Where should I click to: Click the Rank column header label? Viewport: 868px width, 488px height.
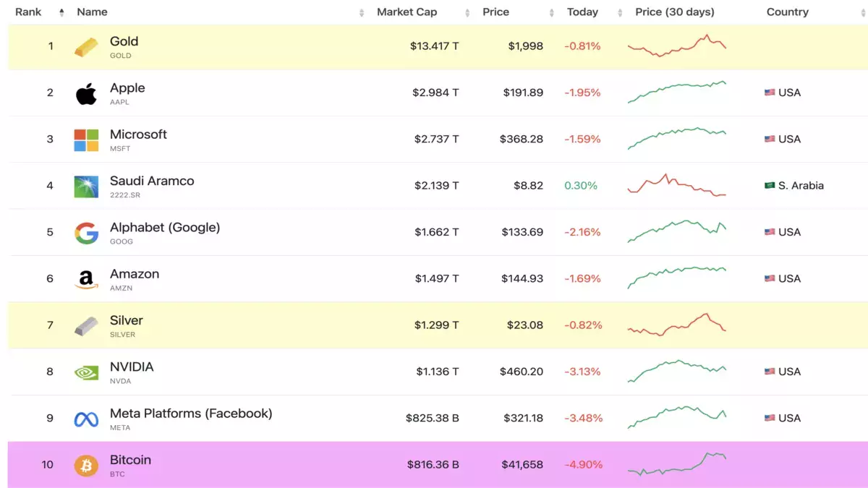point(28,12)
